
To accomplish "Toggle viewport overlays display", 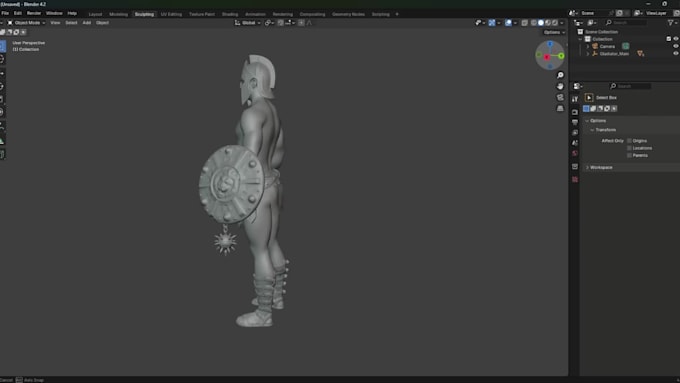I will coord(508,23).
